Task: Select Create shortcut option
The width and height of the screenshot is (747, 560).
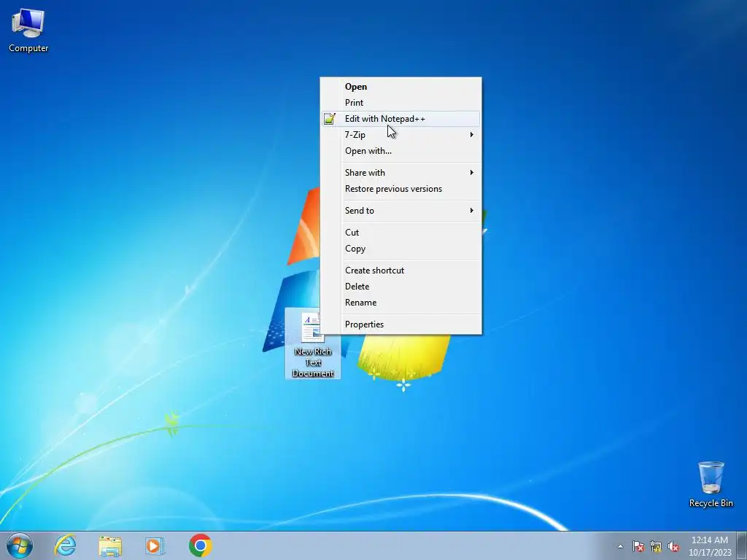Action: (400, 271)
